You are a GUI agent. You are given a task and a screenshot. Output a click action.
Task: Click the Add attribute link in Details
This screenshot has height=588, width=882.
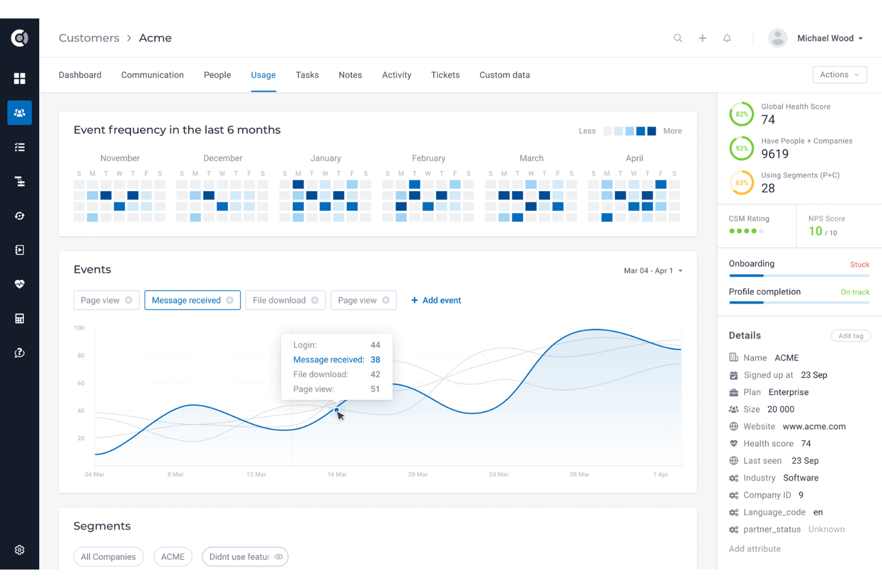click(754, 549)
